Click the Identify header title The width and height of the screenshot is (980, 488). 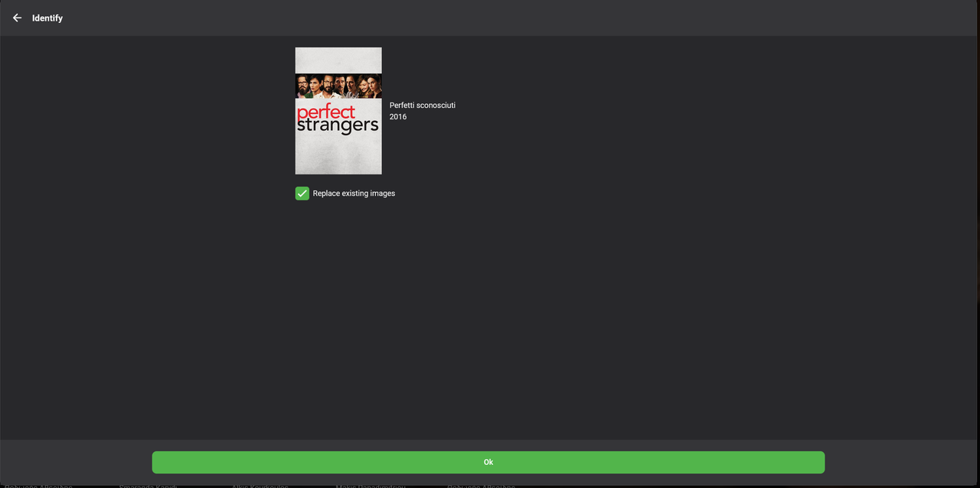tap(47, 18)
